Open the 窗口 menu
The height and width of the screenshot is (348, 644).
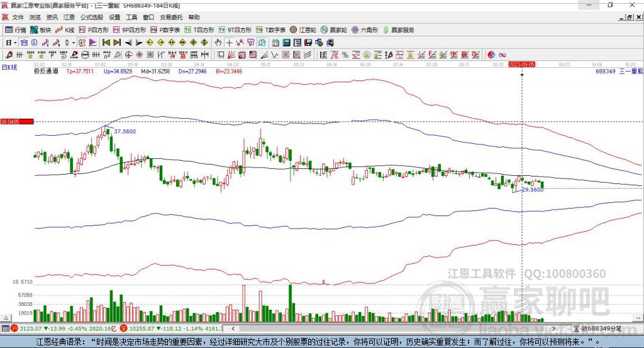148,17
